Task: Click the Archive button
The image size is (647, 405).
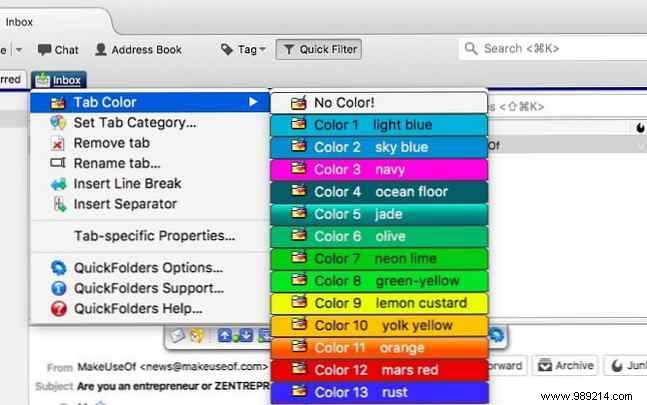Action: tap(565, 365)
